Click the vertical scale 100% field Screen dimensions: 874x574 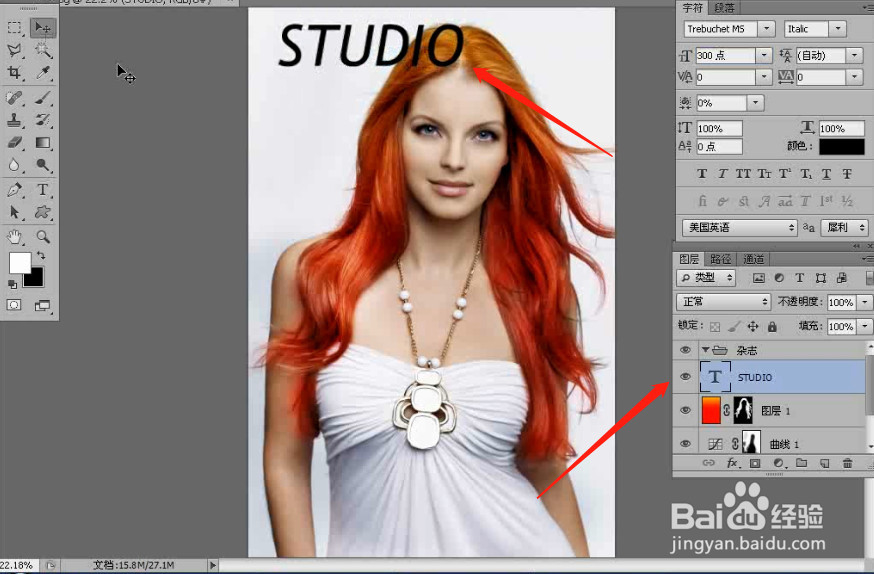[x=719, y=129]
